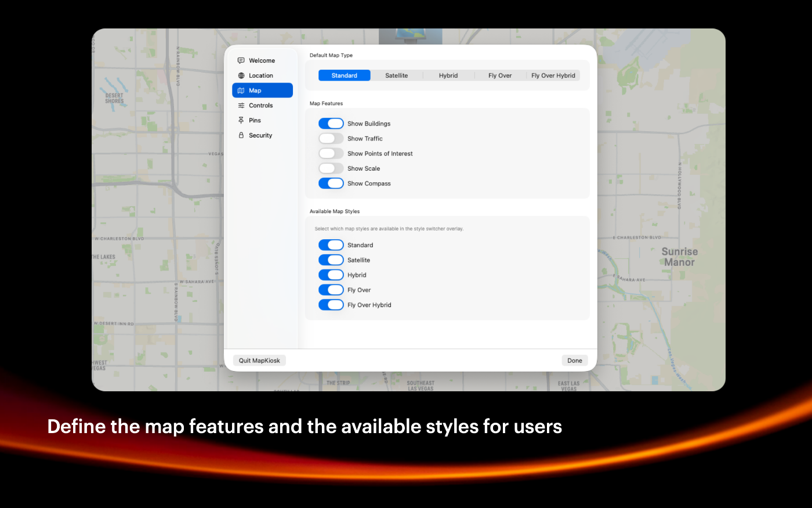Viewport: 812px width, 508px height.
Task: Enable the Show Traffic toggle
Action: click(x=331, y=139)
